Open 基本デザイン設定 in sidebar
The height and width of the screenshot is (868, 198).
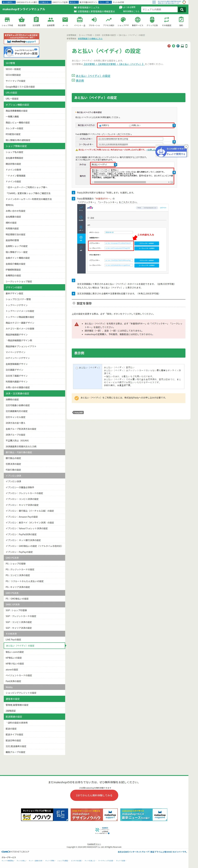pyautogui.click(x=34, y=293)
